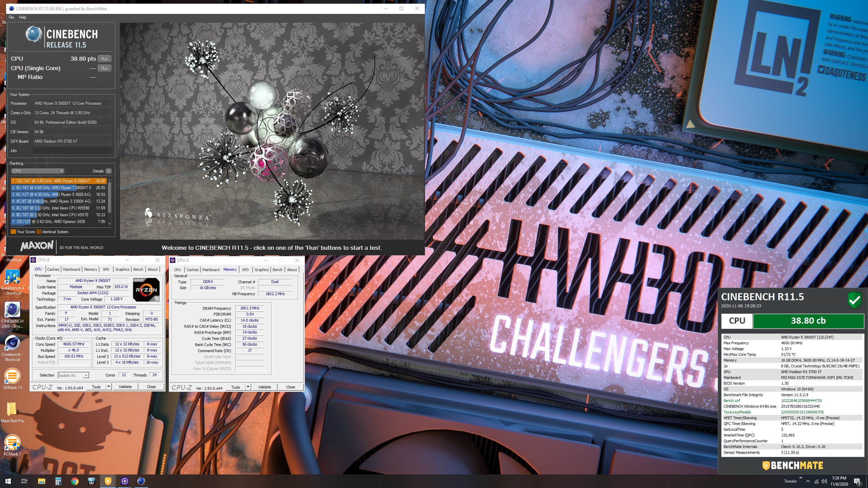The height and width of the screenshot is (488, 868).
Task: Open the File menu in Cinebench
Action: [12, 17]
